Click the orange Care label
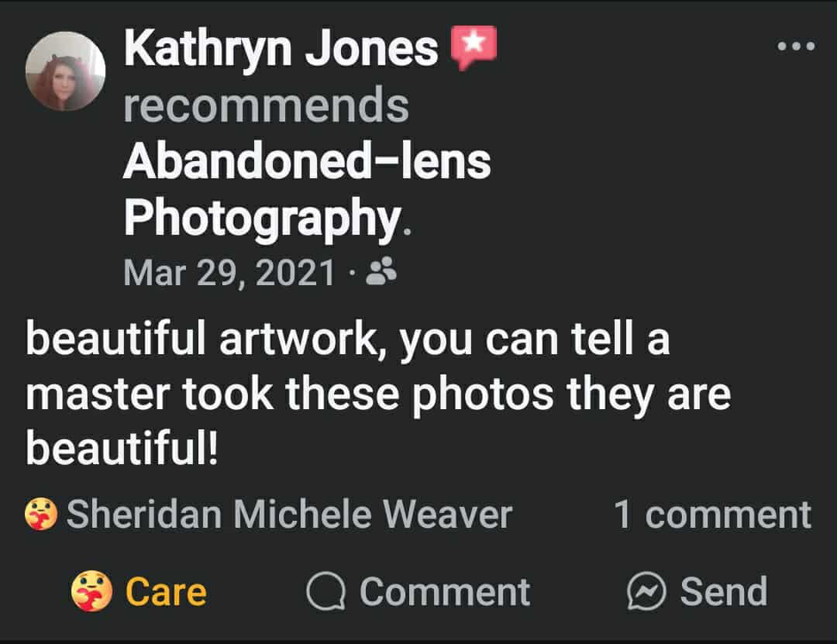 166,592
